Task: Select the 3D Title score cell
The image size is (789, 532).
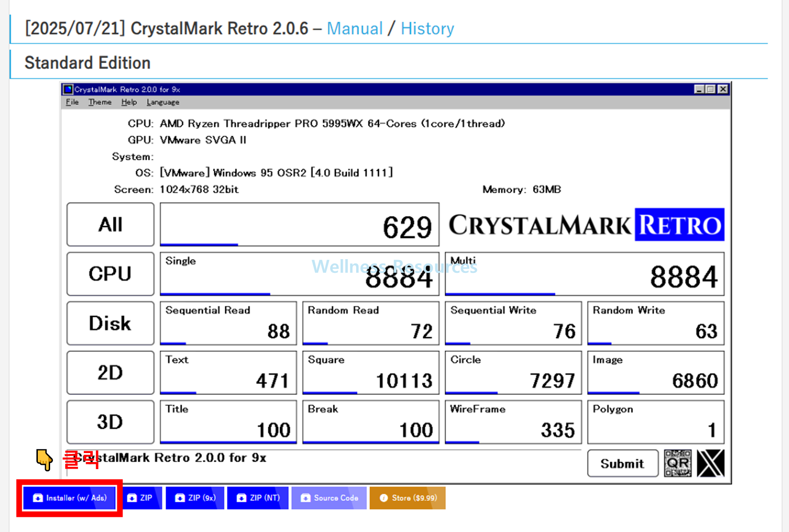Action: [x=228, y=422]
